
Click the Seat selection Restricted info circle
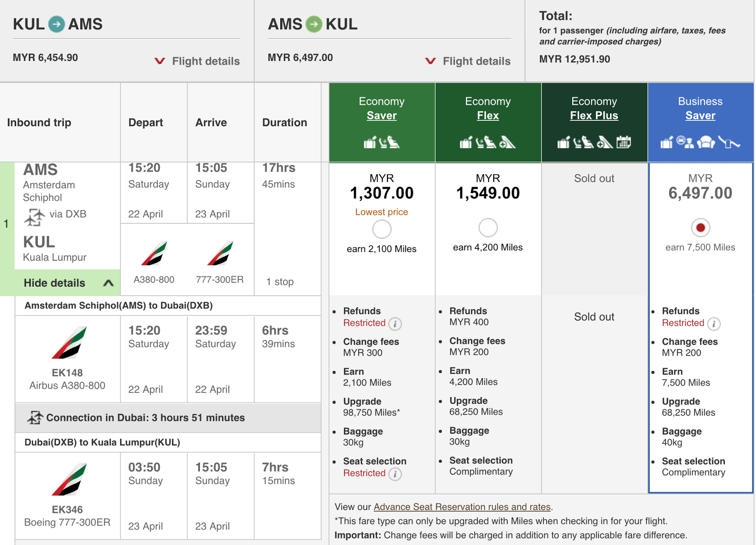(x=395, y=474)
